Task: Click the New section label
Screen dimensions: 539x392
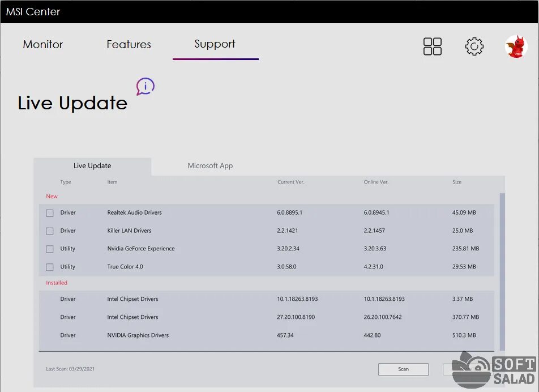Action: tap(52, 197)
